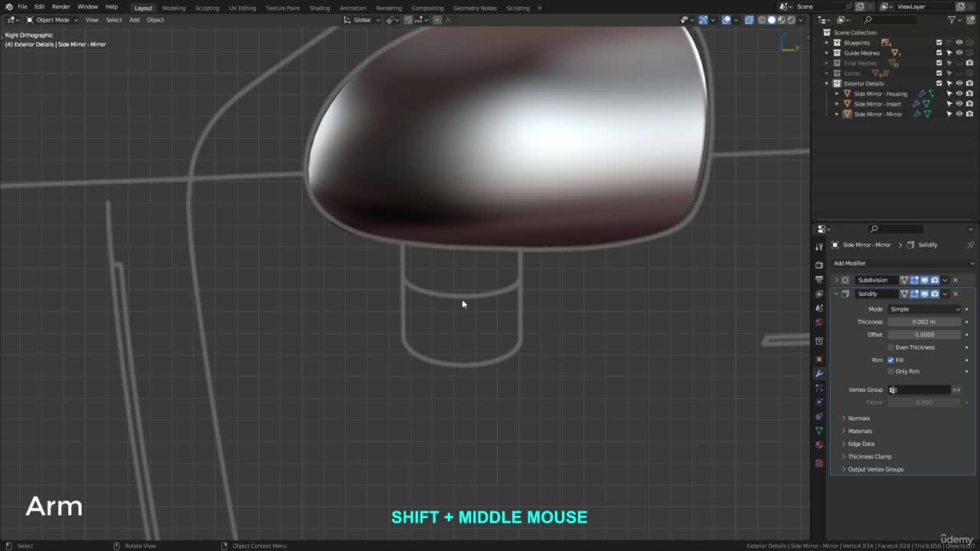Viewport: 980px width, 551px height.
Task: Exclude Guide Meshes collection checkbox
Action: click(939, 53)
